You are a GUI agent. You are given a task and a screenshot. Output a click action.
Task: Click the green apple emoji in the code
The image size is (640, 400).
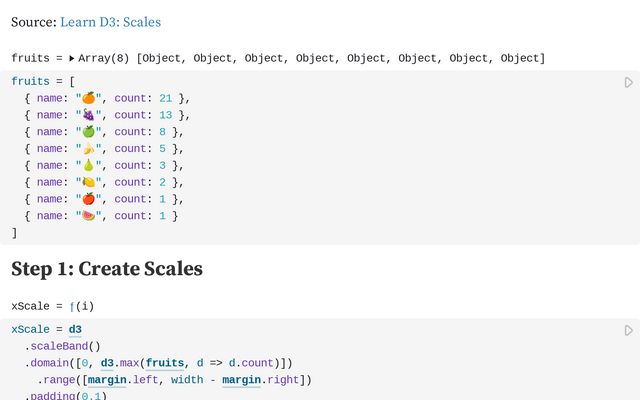(89, 131)
